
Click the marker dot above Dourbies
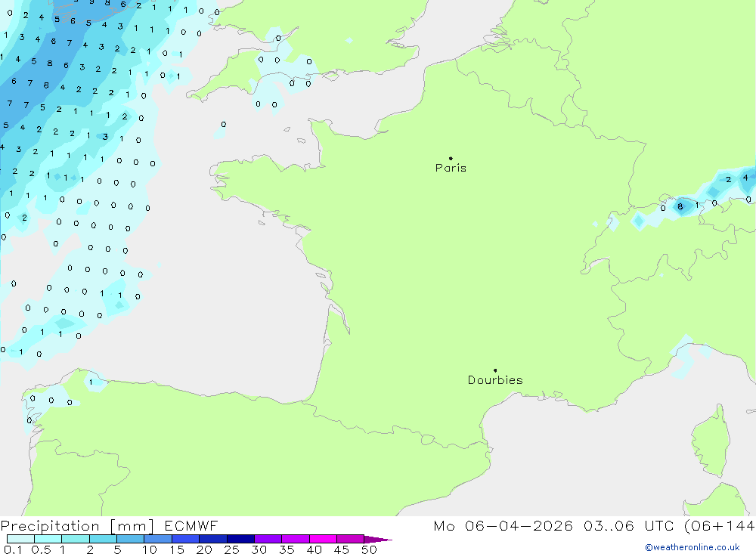pyautogui.click(x=495, y=370)
